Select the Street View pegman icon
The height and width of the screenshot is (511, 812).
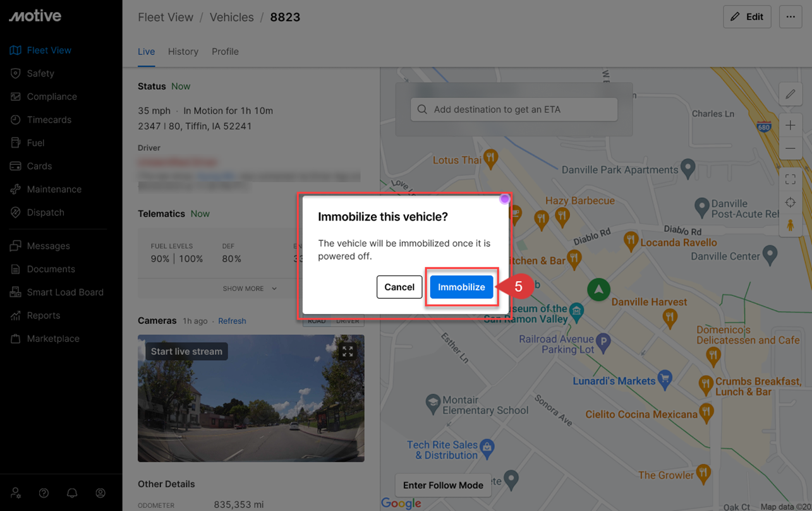tap(791, 225)
